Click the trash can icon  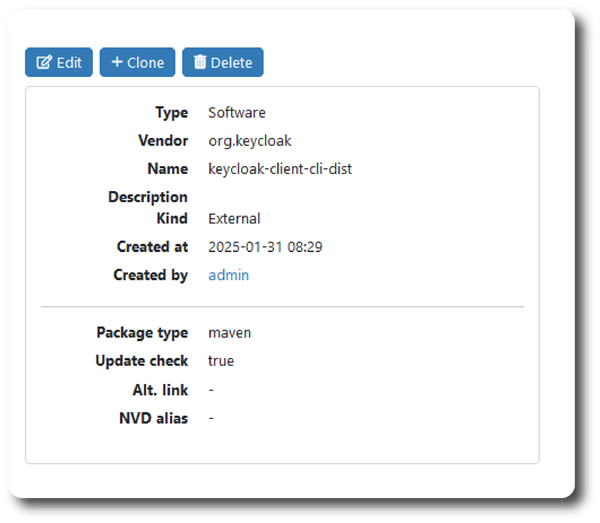tap(200, 62)
